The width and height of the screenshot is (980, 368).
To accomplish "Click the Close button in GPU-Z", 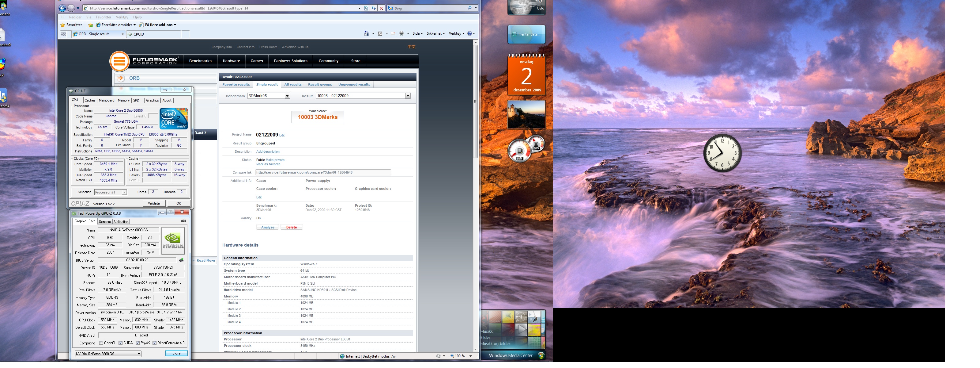I will pyautogui.click(x=176, y=354).
